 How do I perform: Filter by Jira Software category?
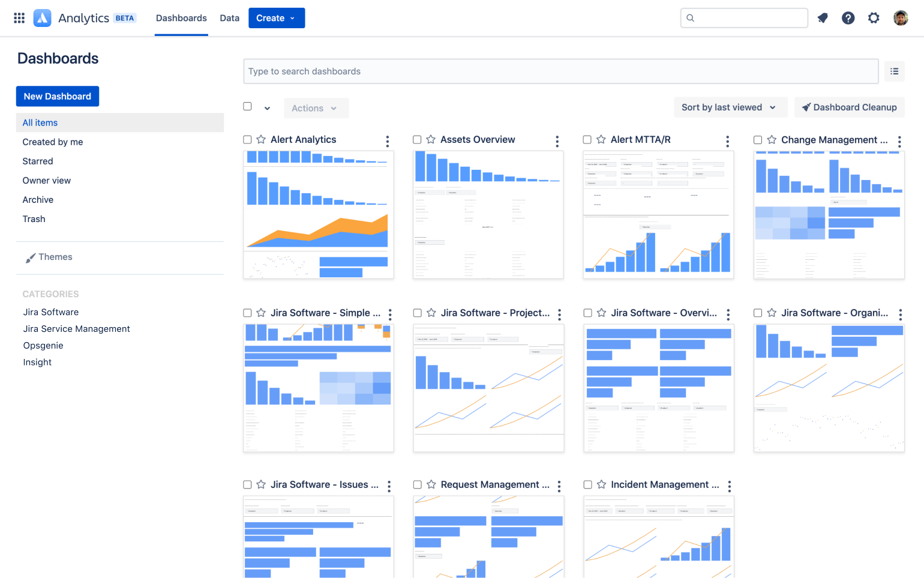point(51,312)
